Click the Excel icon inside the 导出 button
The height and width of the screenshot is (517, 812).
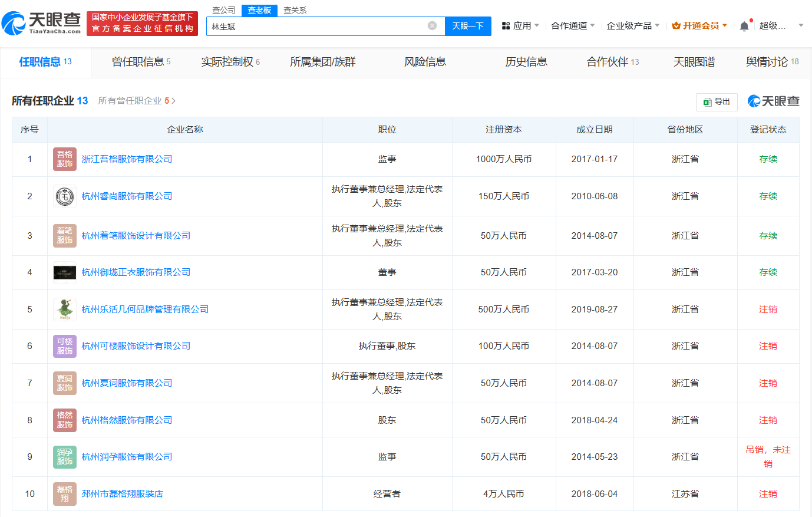[x=707, y=101]
